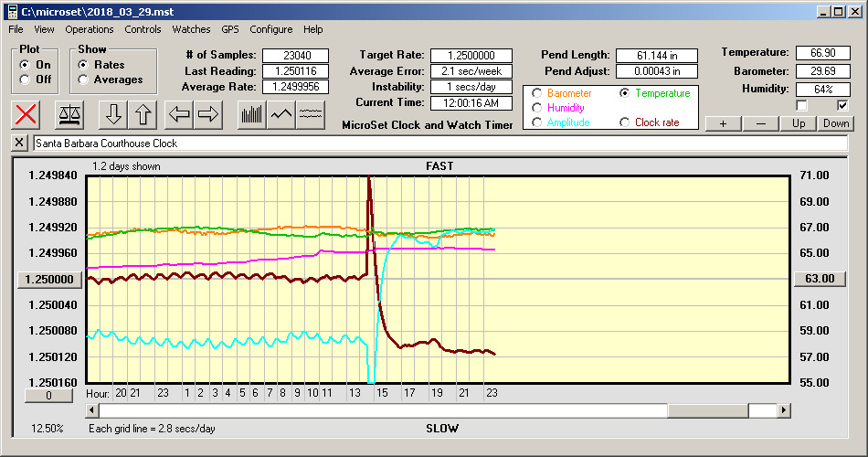The height and width of the screenshot is (457, 868).
Task: Click the horizontal scrollbar right arrow
Action: tap(783, 410)
